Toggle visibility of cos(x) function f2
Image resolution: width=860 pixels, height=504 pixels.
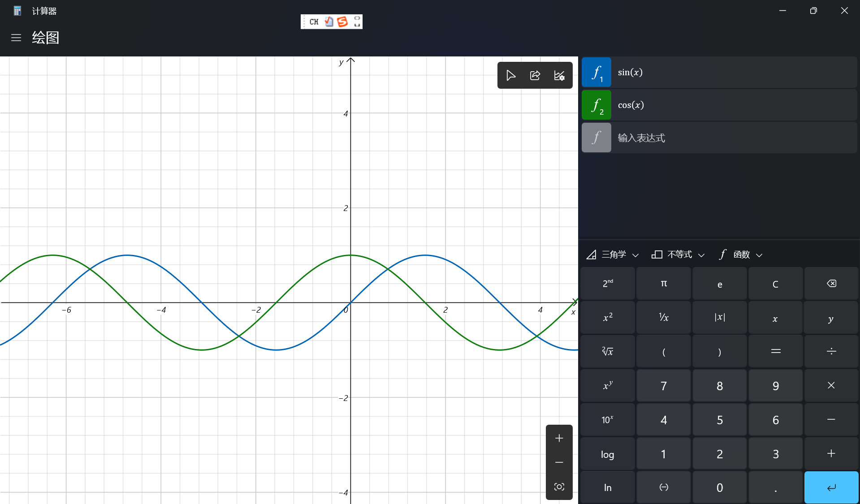596,105
